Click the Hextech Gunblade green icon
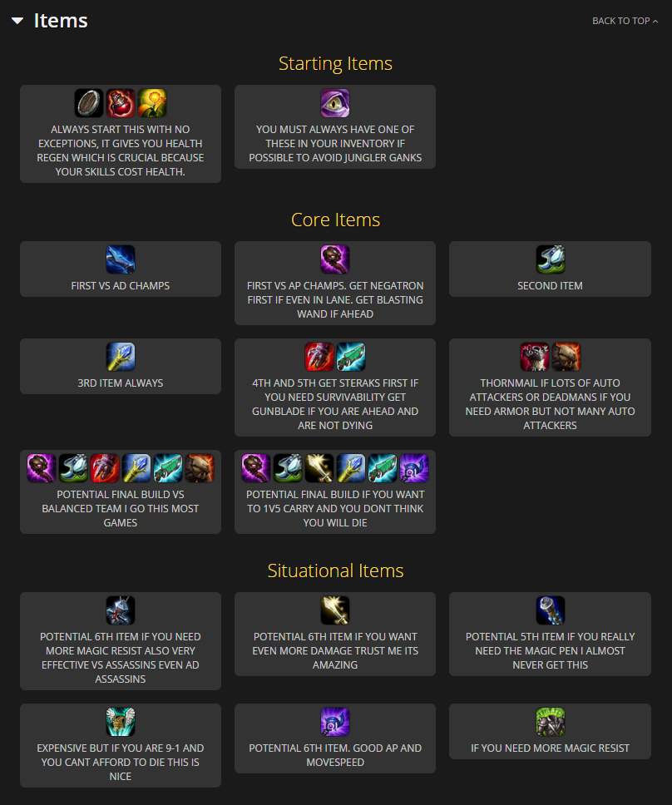The width and height of the screenshot is (672, 805). pos(351,357)
